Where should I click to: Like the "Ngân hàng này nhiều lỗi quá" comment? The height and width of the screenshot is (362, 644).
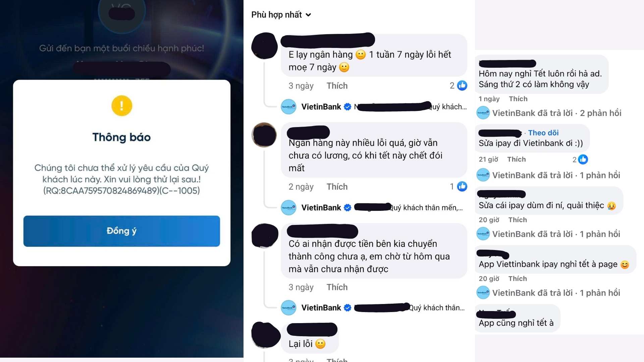click(x=337, y=187)
